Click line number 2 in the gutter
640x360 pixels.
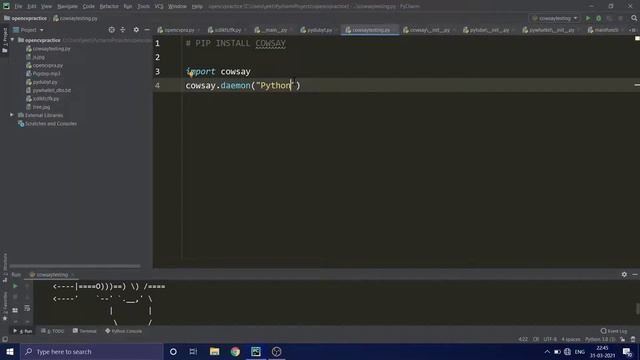click(158, 57)
